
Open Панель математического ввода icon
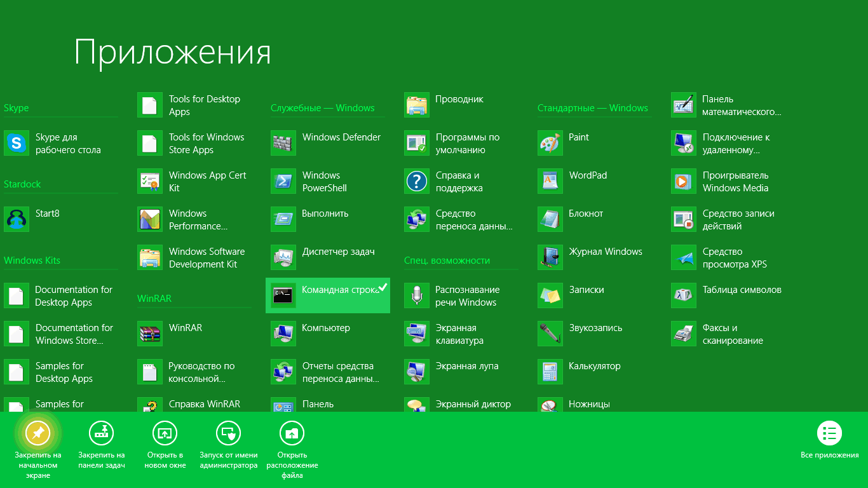point(684,105)
